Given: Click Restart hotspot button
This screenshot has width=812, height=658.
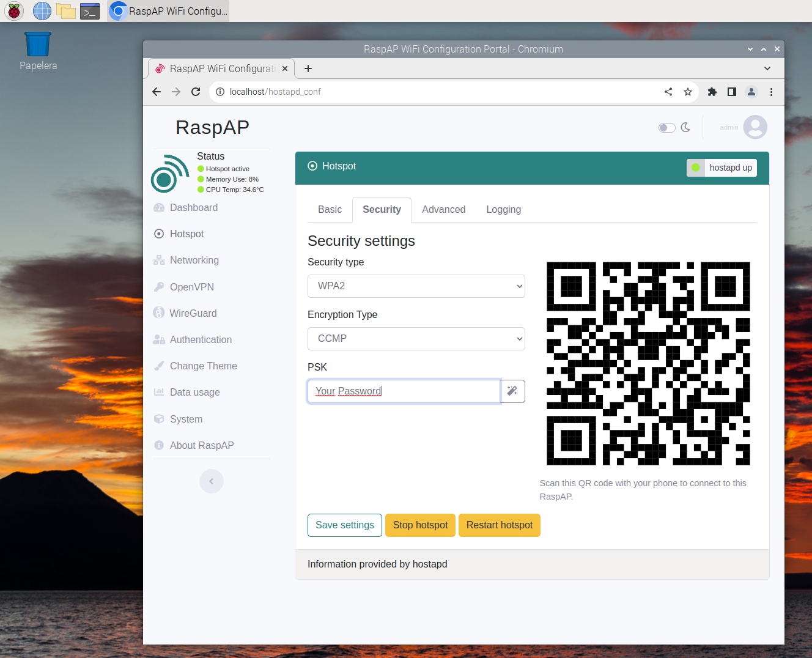Looking at the screenshot, I should point(500,525).
